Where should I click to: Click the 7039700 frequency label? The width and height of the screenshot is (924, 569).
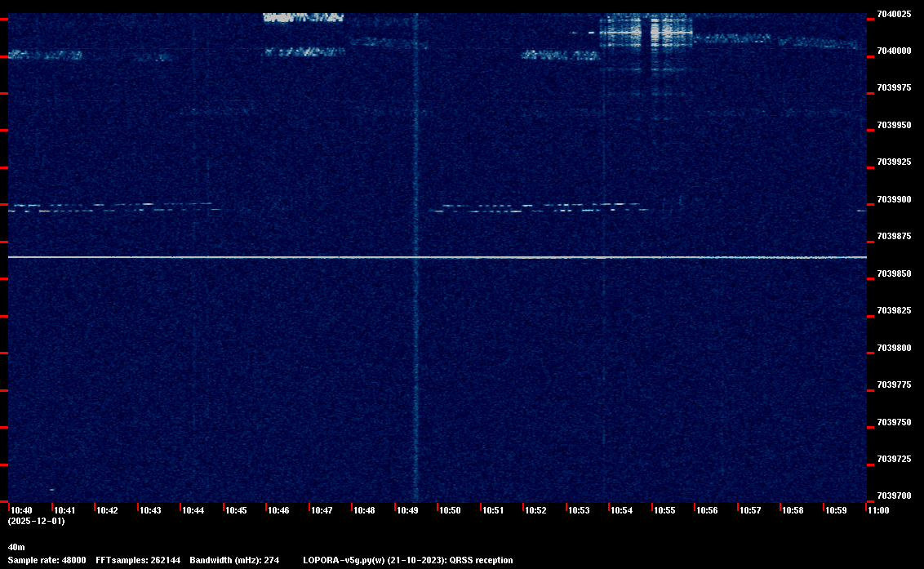tap(894, 496)
